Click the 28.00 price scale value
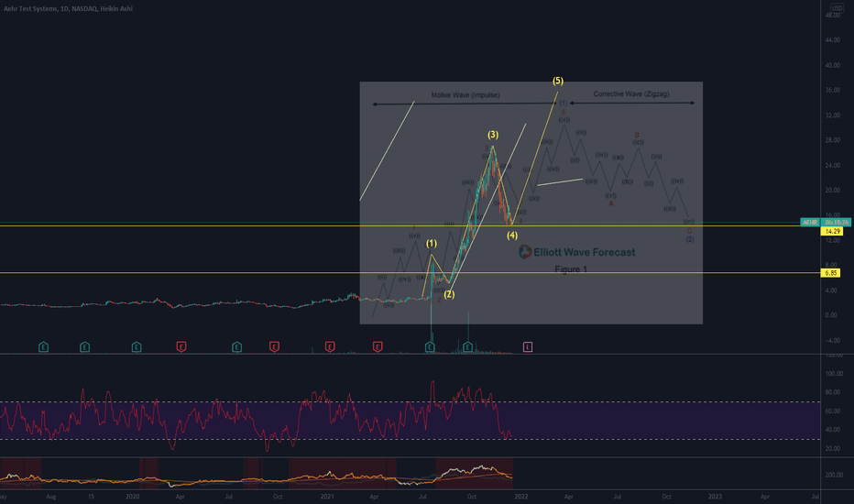Viewport: 854px width, 504px height. coord(832,140)
